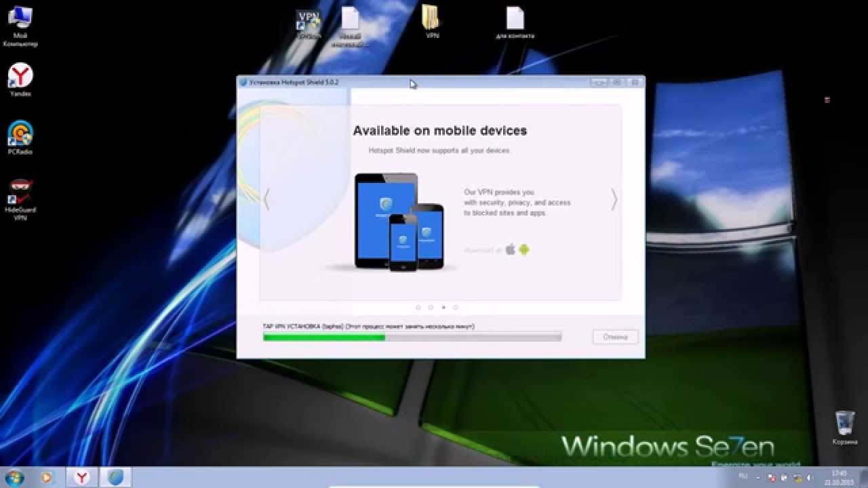868x488 pixels.
Task: Open the Windows Start menu
Action: tap(14, 477)
